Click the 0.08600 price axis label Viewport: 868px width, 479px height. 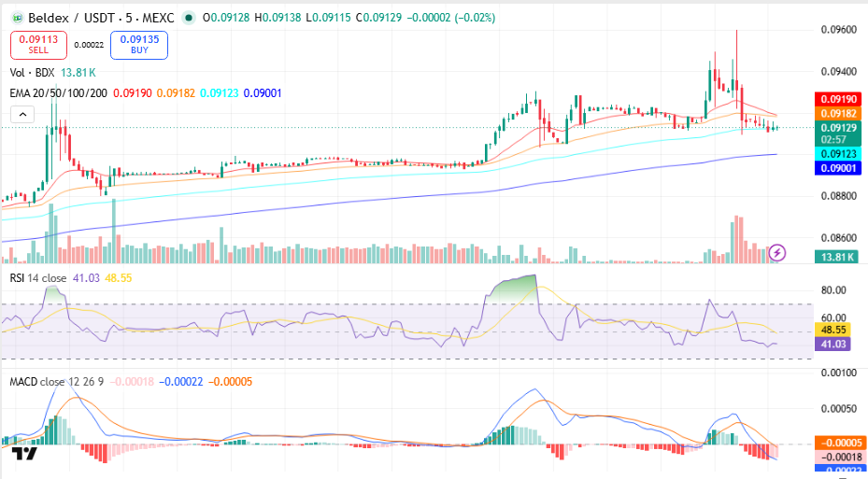839,238
